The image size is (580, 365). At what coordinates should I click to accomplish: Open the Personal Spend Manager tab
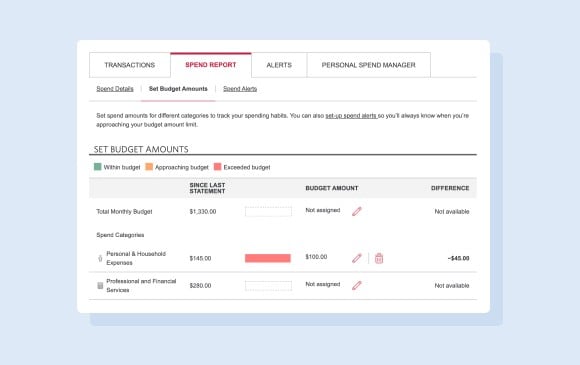[x=368, y=65]
